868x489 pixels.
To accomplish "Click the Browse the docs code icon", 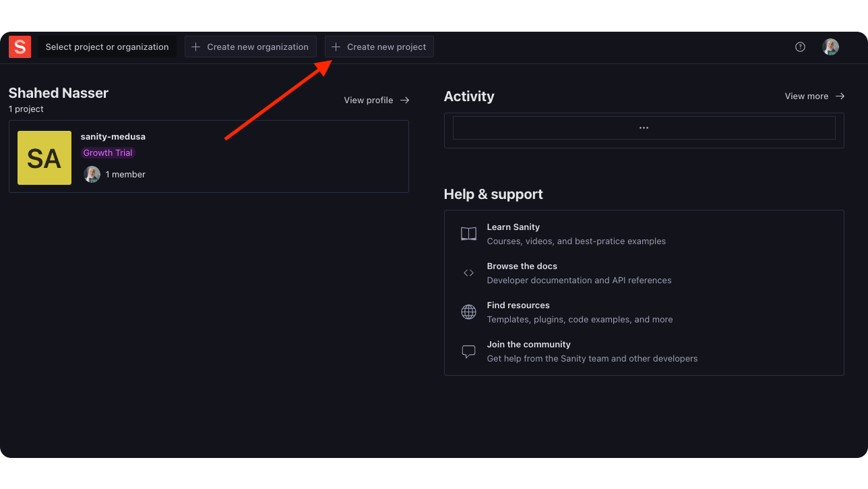I will [x=468, y=272].
